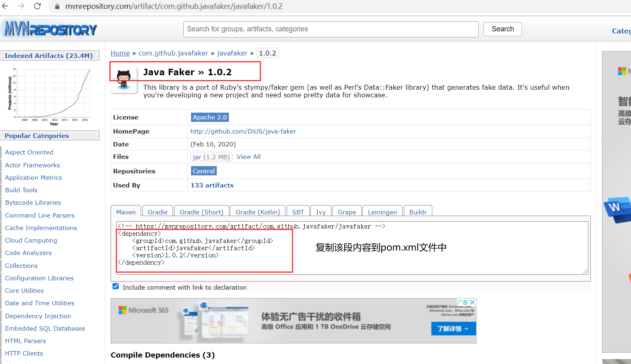Screen dimensions: 631x364
Task: Click the Java Faker GitHub octocat icon
Action: pyautogui.click(x=124, y=80)
